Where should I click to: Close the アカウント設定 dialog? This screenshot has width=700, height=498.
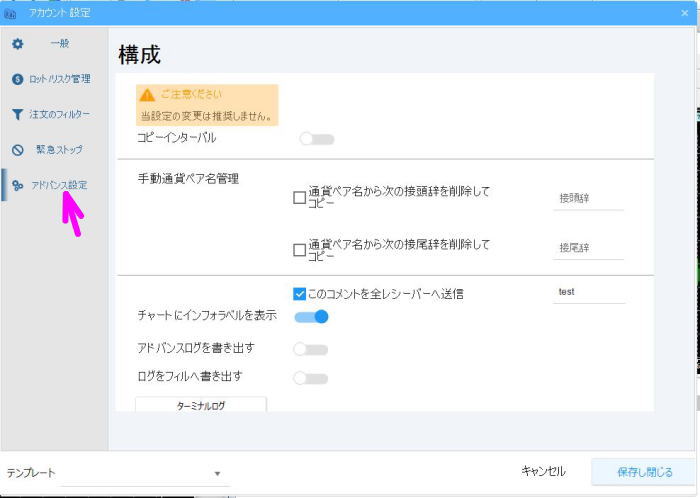[685, 13]
